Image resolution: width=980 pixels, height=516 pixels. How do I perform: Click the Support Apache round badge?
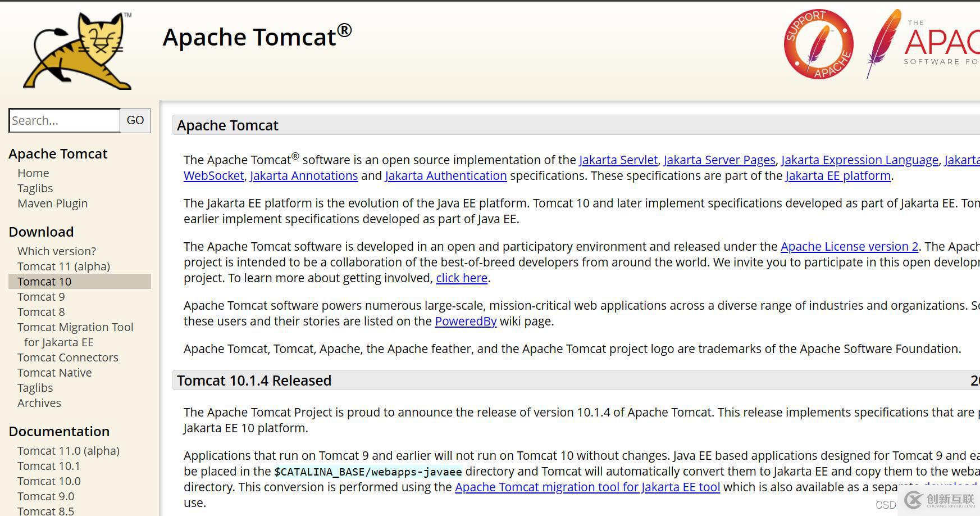point(818,44)
